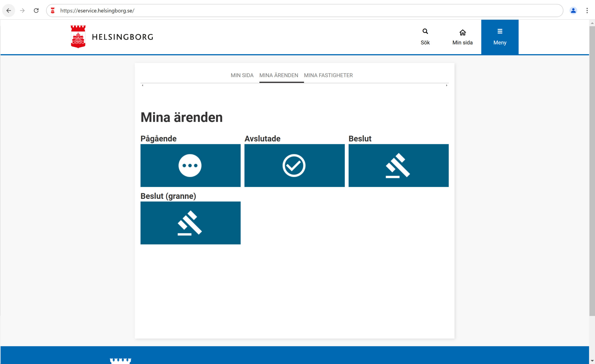
Task: Click the HELSINGBORG text link
Action: tap(122, 37)
